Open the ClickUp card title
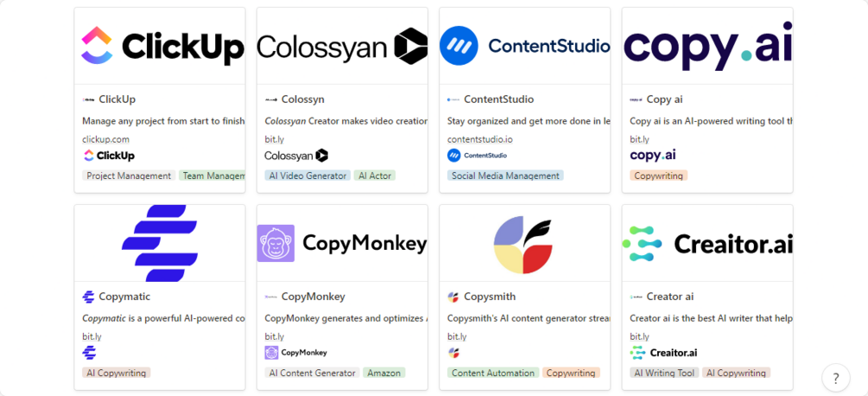Screen dimensions: 868x396 click(117, 99)
